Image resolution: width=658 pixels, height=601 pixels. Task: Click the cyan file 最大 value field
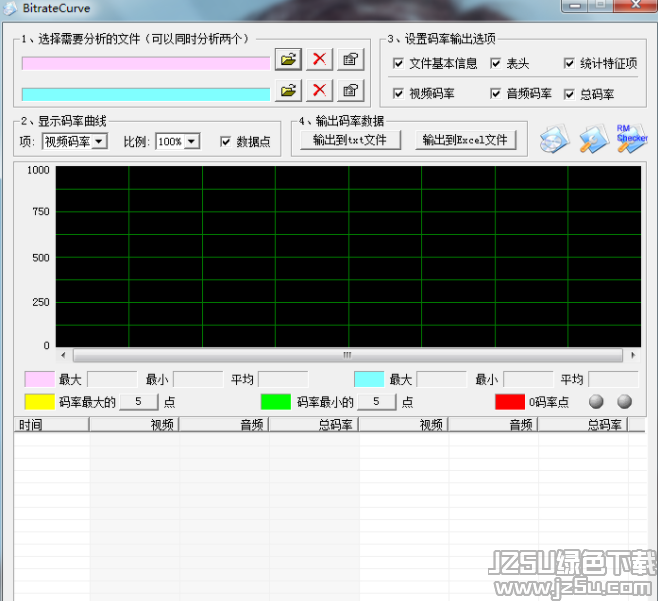point(441,379)
